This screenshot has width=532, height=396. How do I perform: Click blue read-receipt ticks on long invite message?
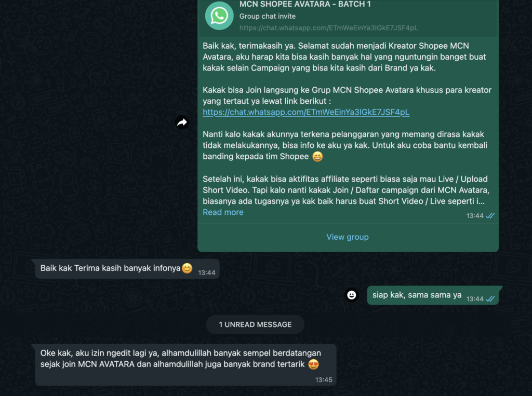[x=490, y=215]
